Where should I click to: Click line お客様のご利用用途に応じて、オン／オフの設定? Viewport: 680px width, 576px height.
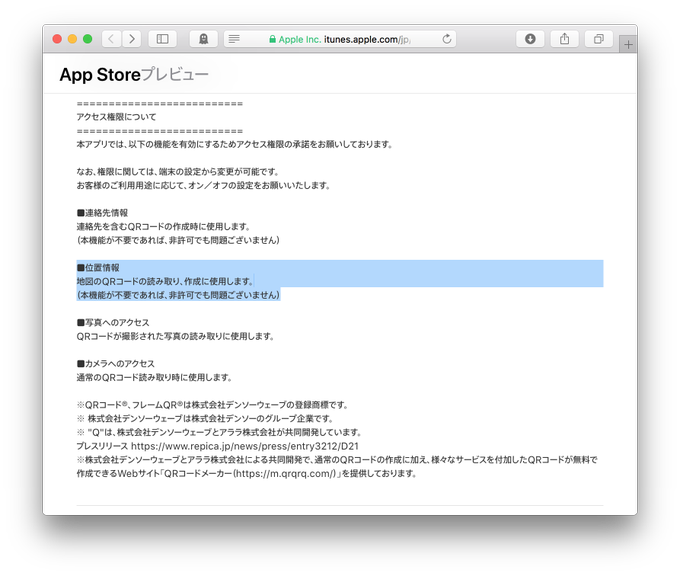[204, 186]
